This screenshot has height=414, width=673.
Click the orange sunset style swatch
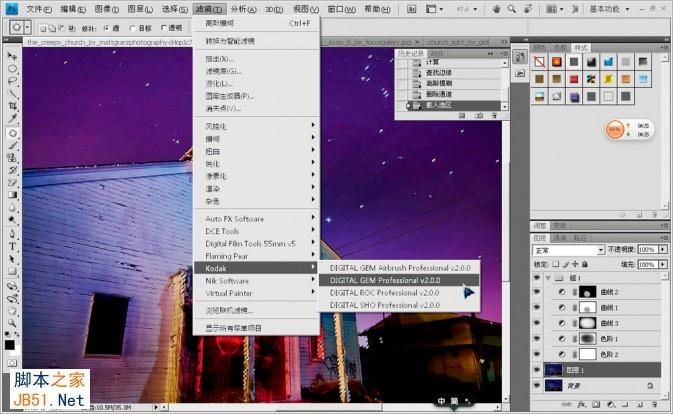557,62
